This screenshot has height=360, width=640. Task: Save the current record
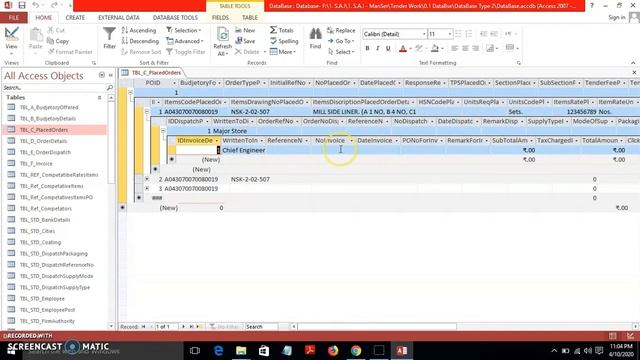pos(245,41)
